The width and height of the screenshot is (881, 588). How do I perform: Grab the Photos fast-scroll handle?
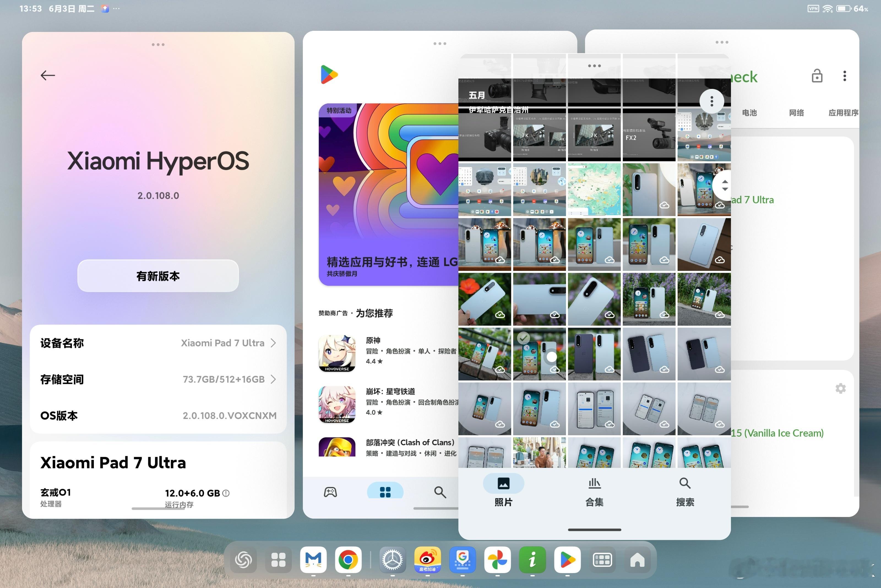pyautogui.click(x=725, y=186)
